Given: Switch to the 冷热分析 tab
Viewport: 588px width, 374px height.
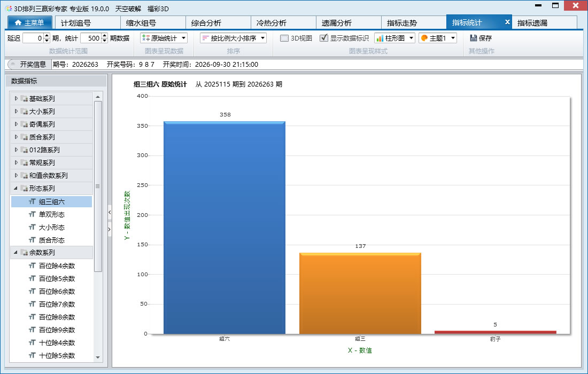Looking at the screenshot, I should (x=283, y=23).
